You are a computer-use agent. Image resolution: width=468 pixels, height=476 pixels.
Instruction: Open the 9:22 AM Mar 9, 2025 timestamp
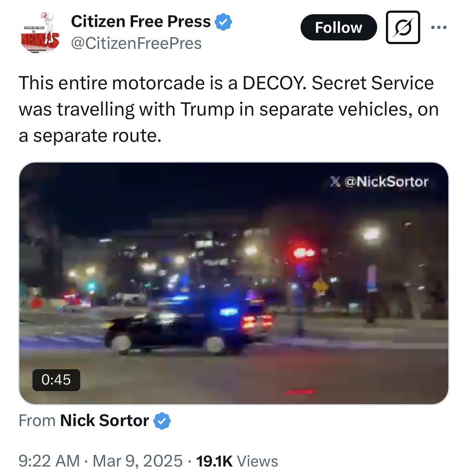pyautogui.click(x=100, y=461)
